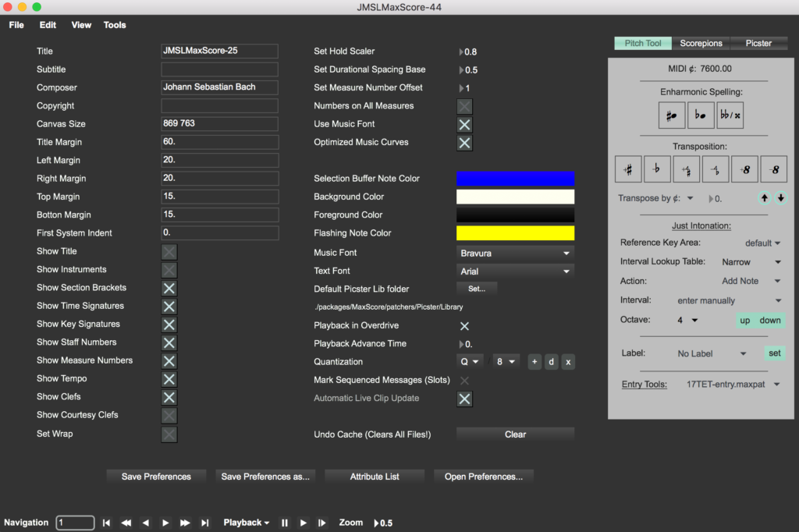The height and width of the screenshot is (532, 799).
Task: Open the Text Font dropdown showing Arial
Action: pyautogui.click(x=515, y=271)
